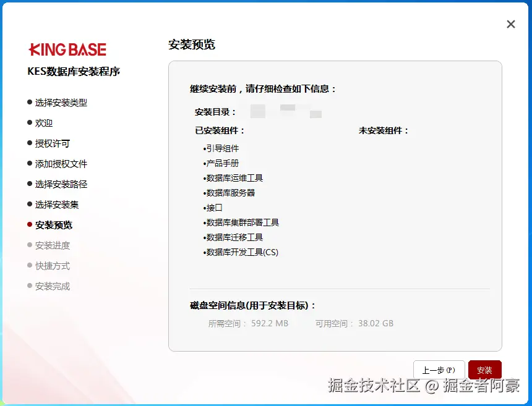Click the red 安装 button
532x406 pixels.
pos(484,370)
